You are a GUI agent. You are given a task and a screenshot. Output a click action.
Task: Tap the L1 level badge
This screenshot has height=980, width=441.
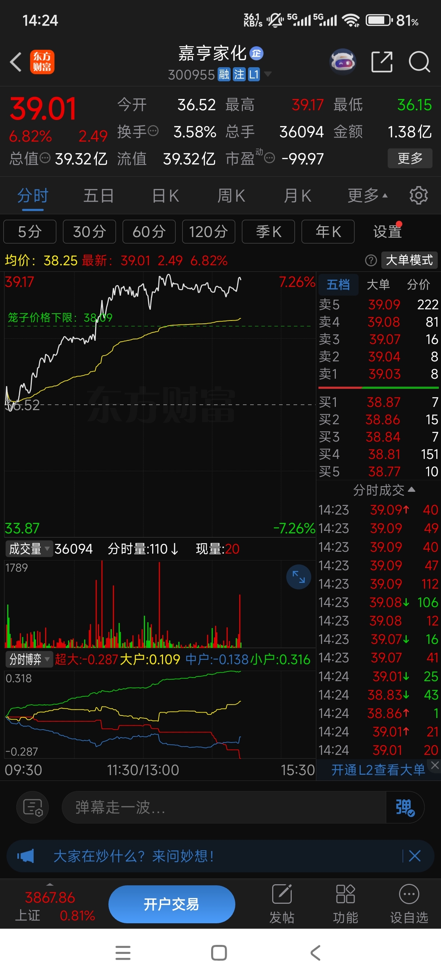pyautogui.click(x=254, y=74)
